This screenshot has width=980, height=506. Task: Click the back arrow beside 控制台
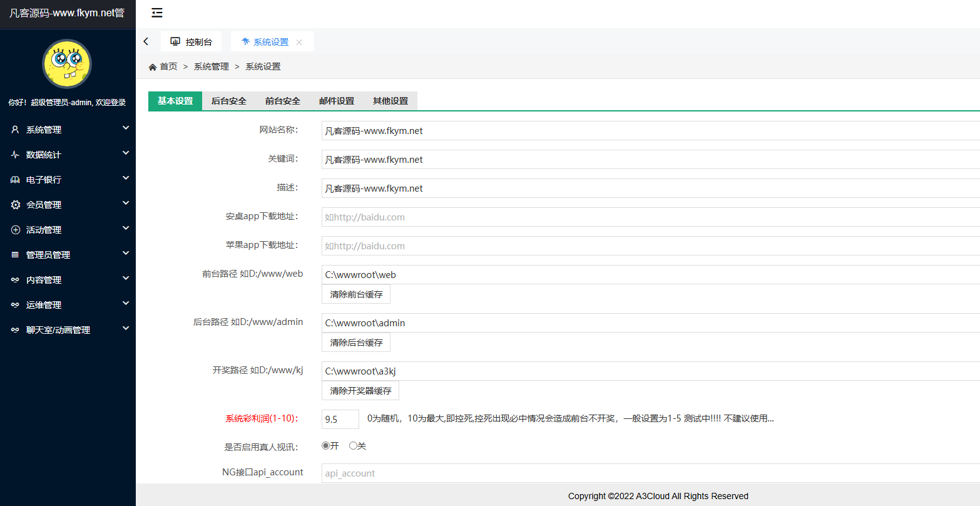point(146,41)
